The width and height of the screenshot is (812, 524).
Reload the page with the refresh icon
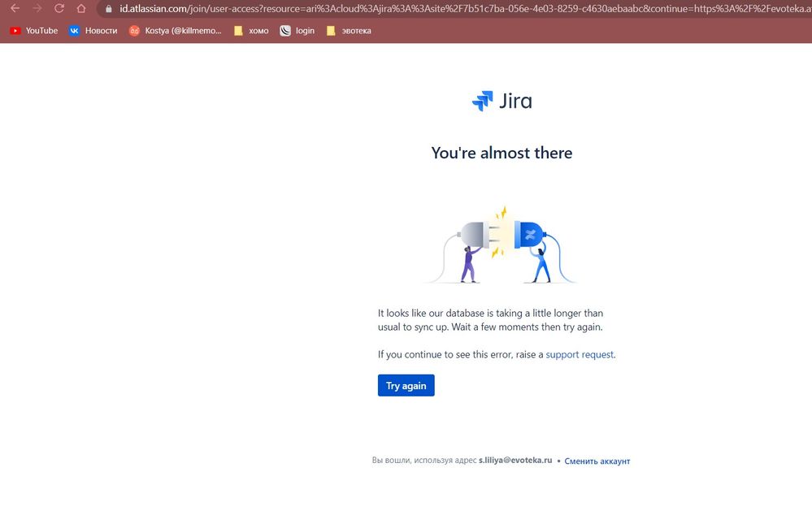tap(59, 8)
